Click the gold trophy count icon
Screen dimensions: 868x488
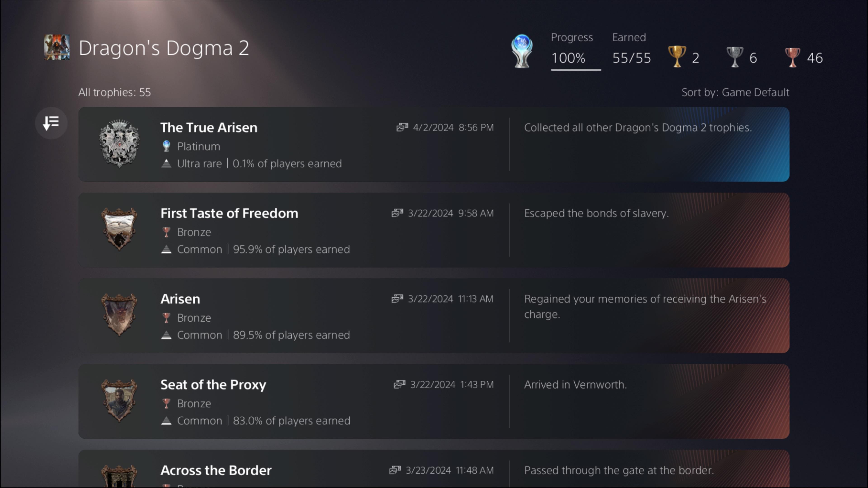pos(677,56)
